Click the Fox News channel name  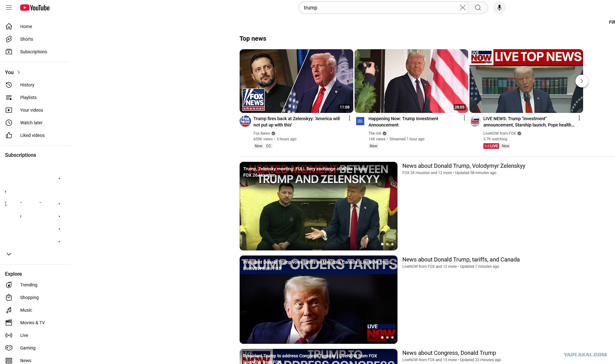(x=262, y=133)
